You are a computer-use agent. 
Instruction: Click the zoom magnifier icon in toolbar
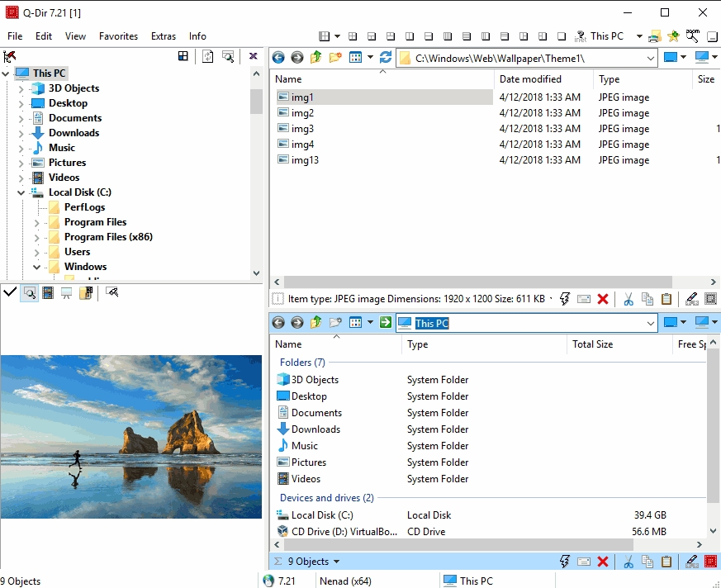tap(692, 36)
